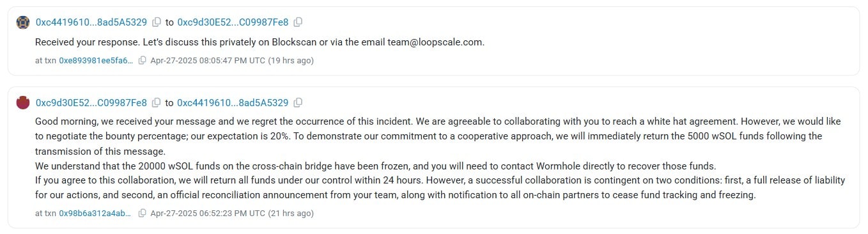
Task: Click the timestamp Apr-27-2025 06:52:23 PM UTC
Action: 207,213
